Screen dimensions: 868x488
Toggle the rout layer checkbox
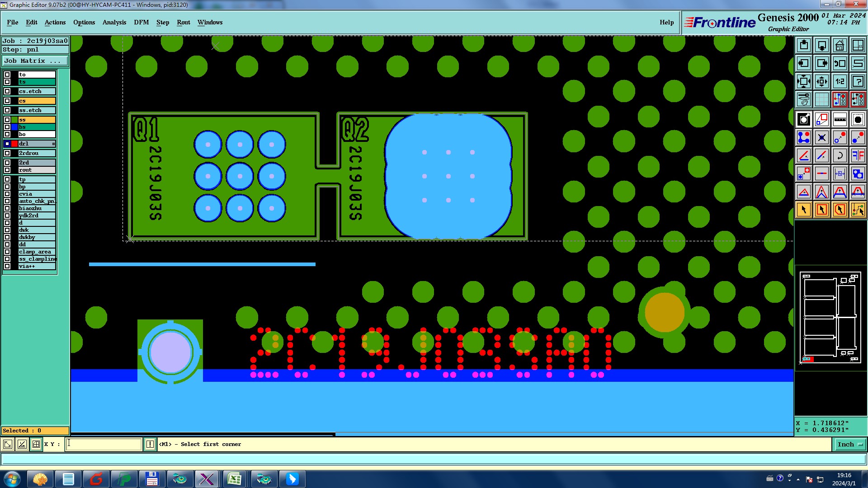tap(7, 170)
